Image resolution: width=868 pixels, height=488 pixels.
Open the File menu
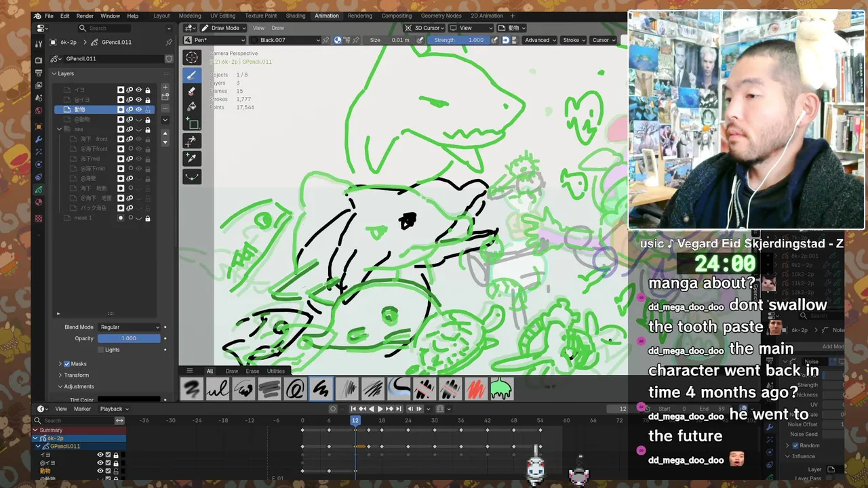click(49, 16)
